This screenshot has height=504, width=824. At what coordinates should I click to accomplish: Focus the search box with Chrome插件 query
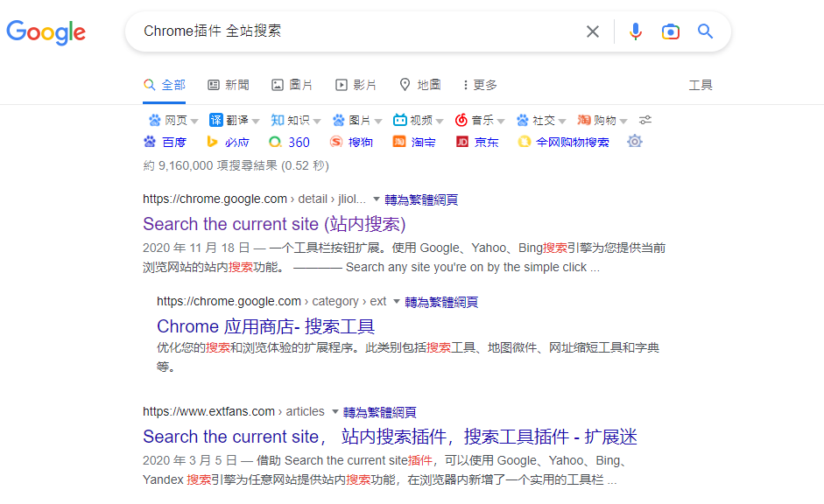point(357,31)
